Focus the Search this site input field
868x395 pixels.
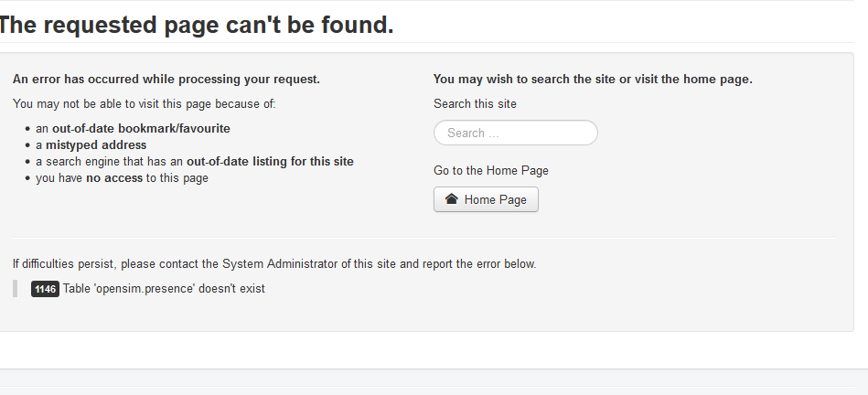[515, 133]
